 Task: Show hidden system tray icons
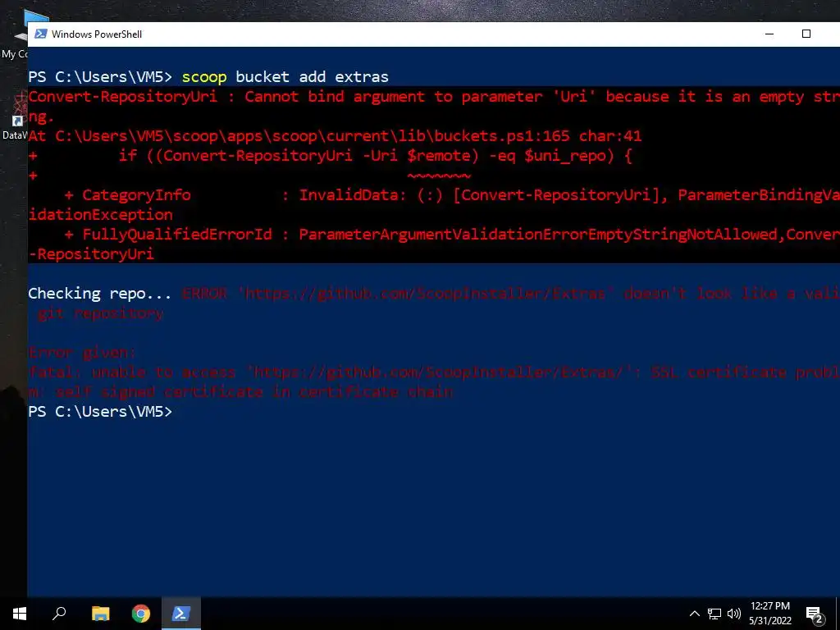point(694,614)
